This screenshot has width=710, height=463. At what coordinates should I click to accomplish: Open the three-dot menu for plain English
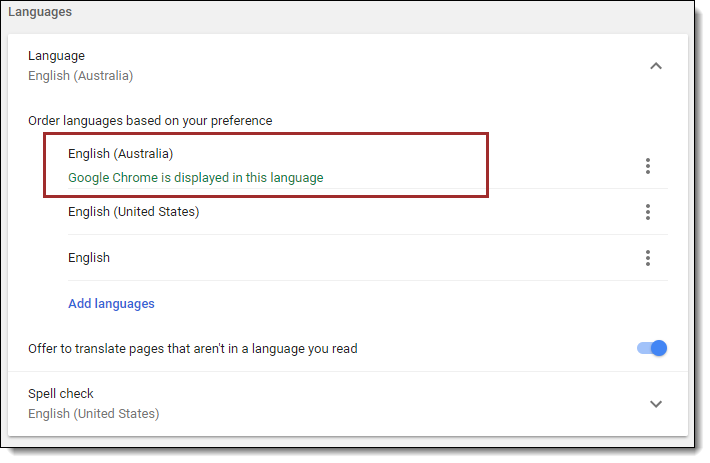(648, 258)
